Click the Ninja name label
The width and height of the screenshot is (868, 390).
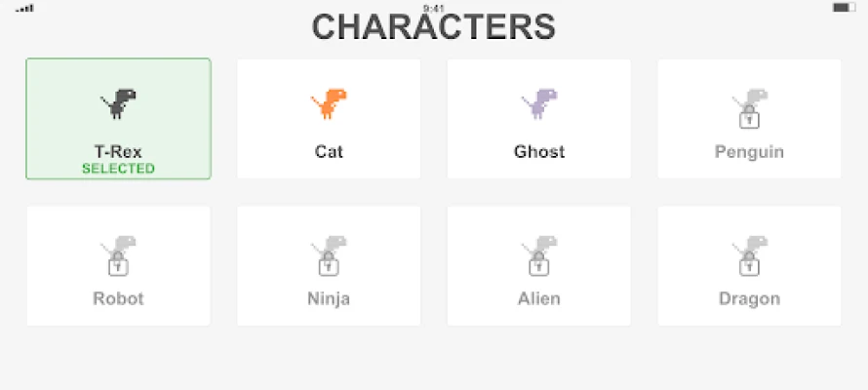pyautogui.click(x=329, y=298)
